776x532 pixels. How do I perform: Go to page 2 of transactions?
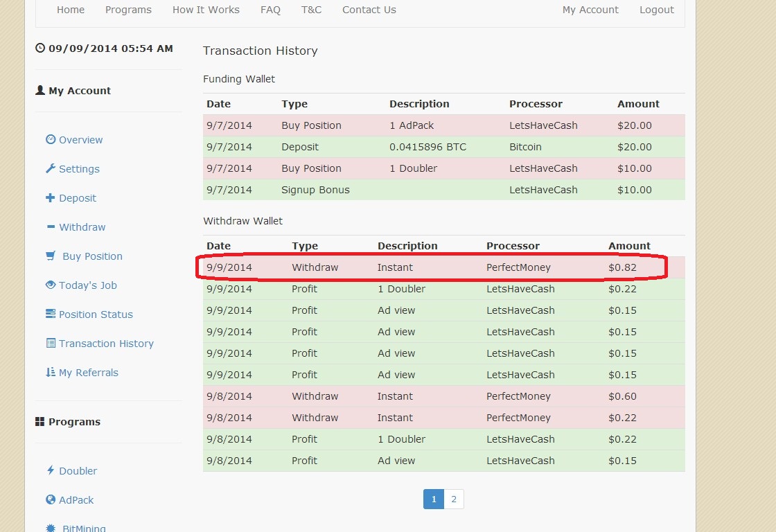(454, 499)
